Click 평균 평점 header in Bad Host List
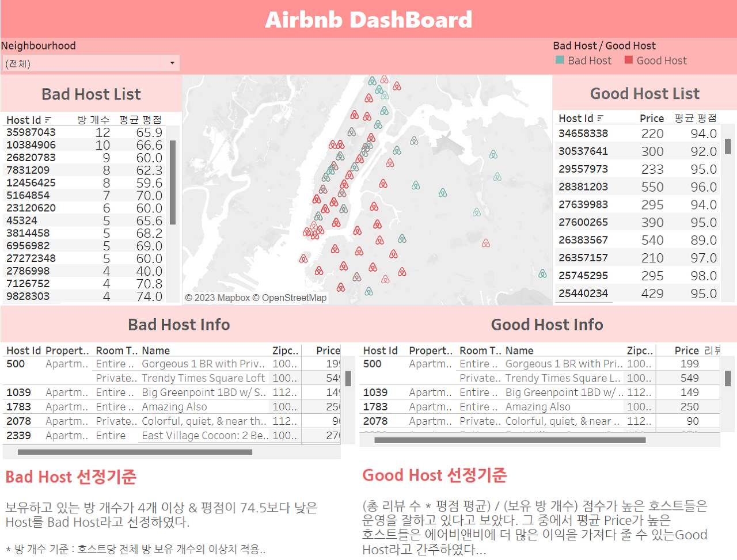 pos(140,120)
